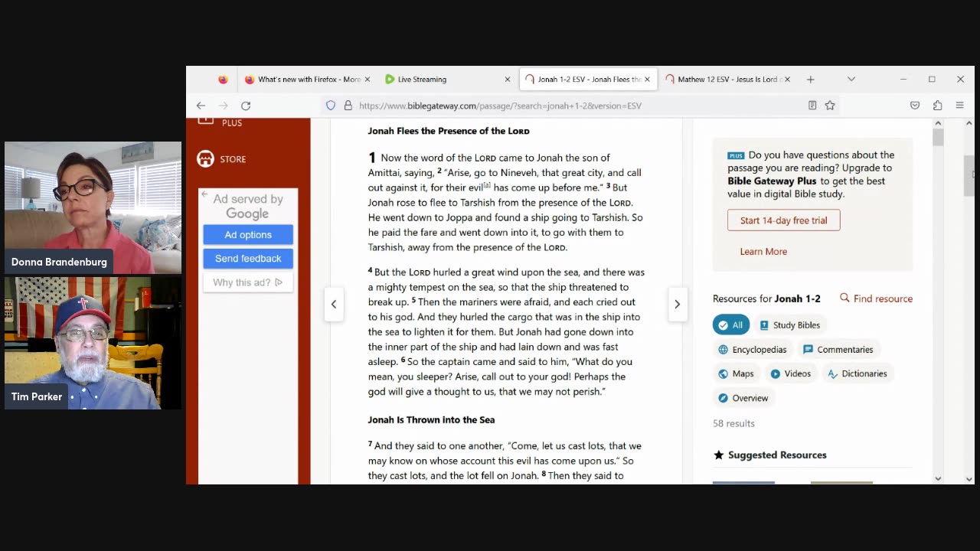Filter resources by Maps
Viewport: 980px width, 551px height.
tap(736, 374)
